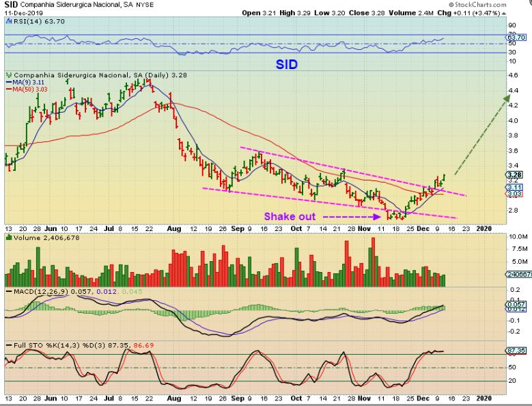The width and height of the screenshot is (532, 406).
Task: Click the black line marker before MACD(12,26,9)
Action: 9,292
